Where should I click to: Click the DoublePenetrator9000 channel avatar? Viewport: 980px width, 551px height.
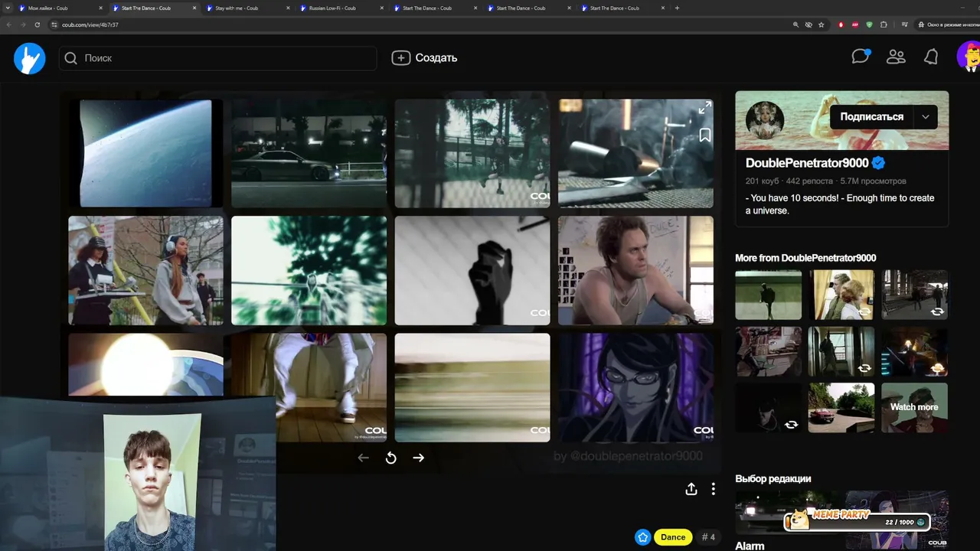coord(765,120)
